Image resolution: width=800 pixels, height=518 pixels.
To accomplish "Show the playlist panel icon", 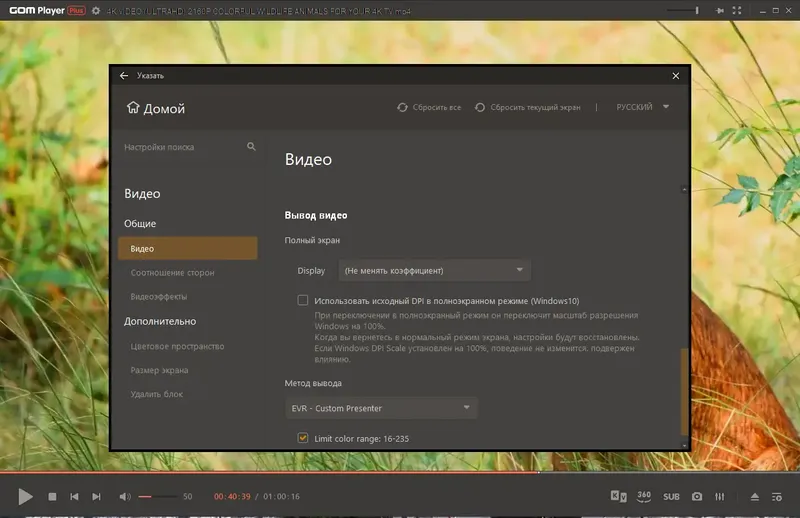I will click(777, 497).
